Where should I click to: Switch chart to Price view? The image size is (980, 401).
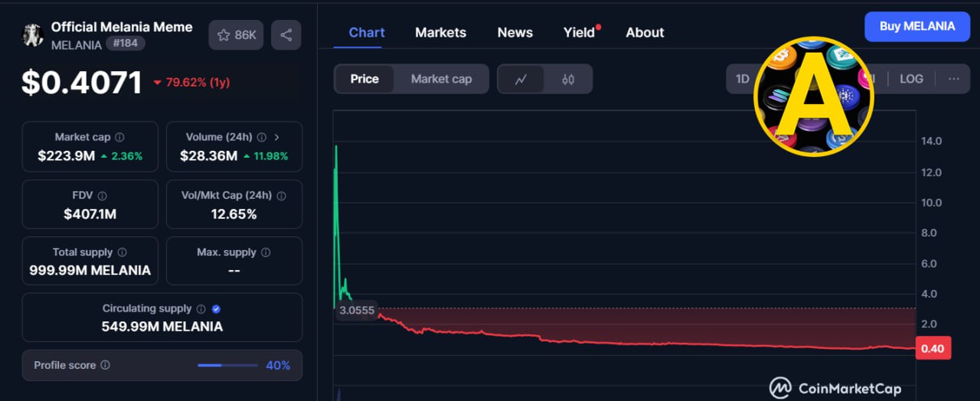pyautogui.click(x=364, y=79)
